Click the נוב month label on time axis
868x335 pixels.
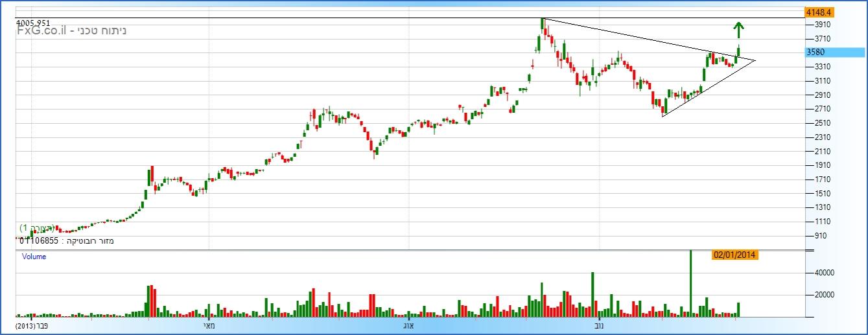598,325
